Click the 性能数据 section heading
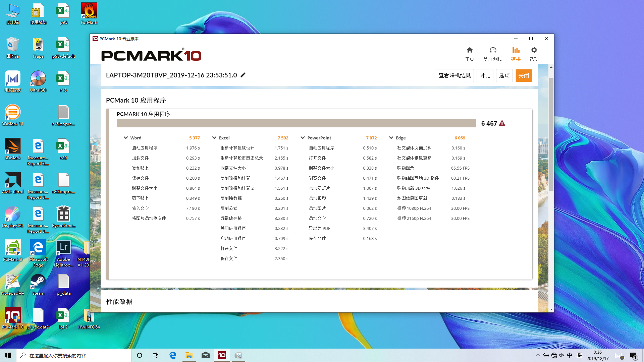 (119, 302)
